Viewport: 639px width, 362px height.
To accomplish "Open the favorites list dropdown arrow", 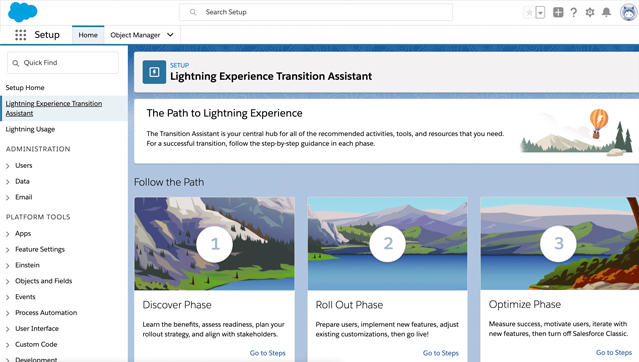I will [540, 13].
